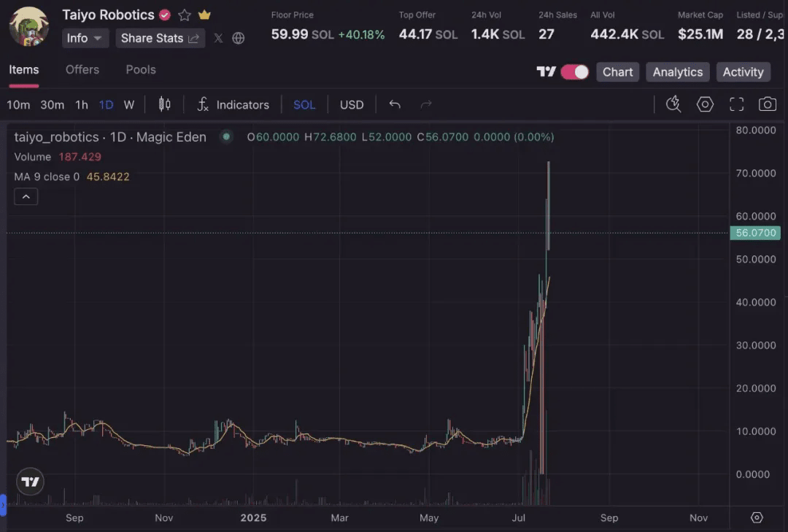
Task: Click the Jul label on time axis
Action: (518, 517)
